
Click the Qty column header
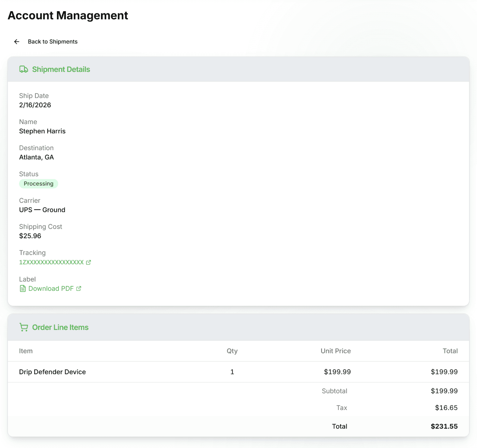232,351
